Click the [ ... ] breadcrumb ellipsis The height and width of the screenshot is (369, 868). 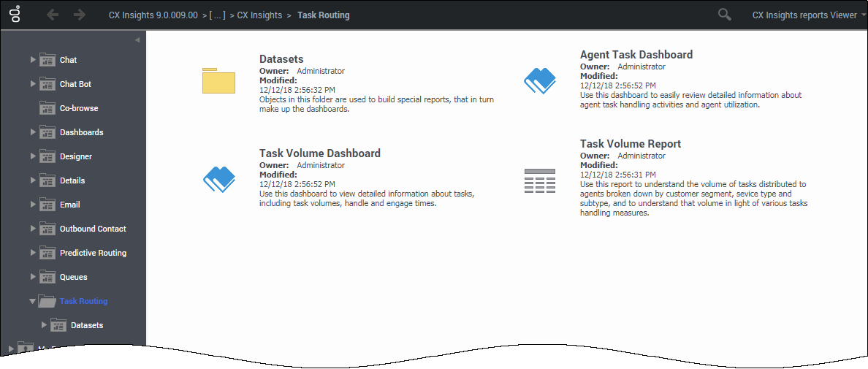[x=218, y=15]
